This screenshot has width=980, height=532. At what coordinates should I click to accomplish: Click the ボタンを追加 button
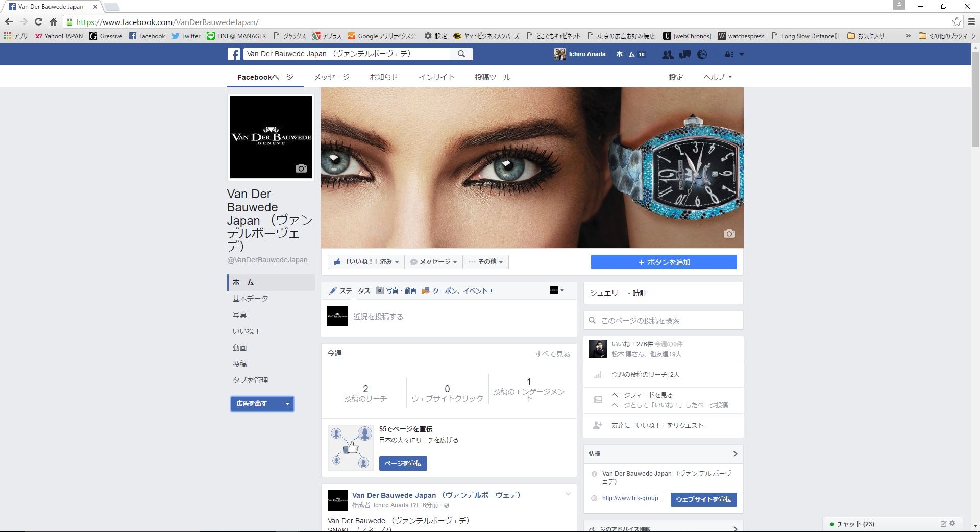click(x=664, y=262)
